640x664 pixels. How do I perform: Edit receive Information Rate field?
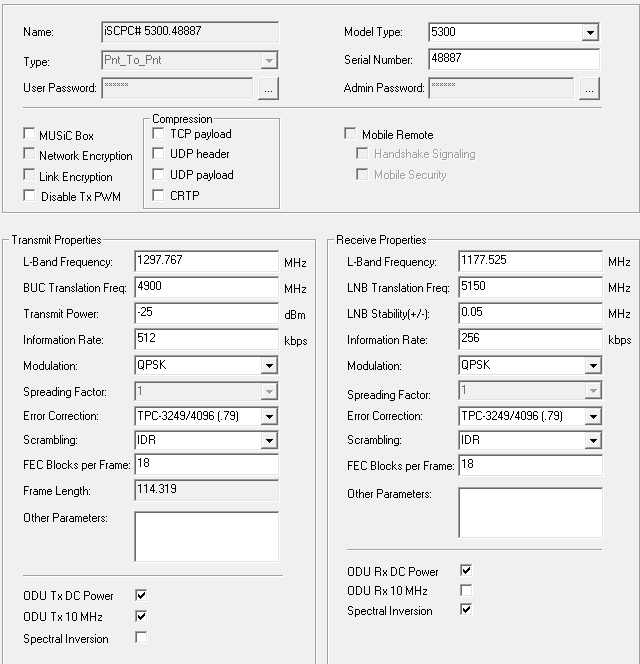[x=530, y=339]
